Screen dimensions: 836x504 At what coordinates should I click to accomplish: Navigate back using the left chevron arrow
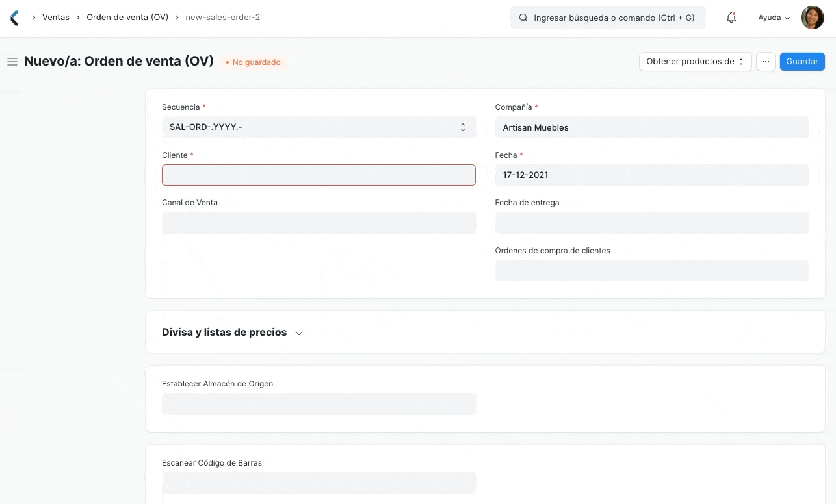pos(14,18)
